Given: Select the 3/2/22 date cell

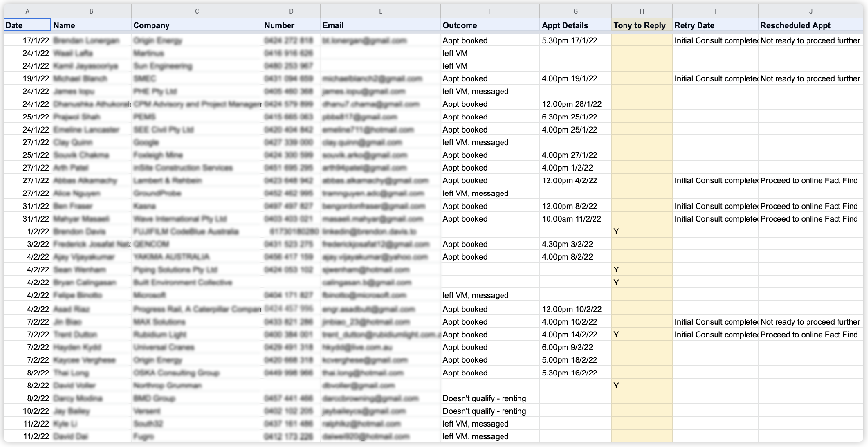Looking at the screenshot, I should tap(28, 244).
